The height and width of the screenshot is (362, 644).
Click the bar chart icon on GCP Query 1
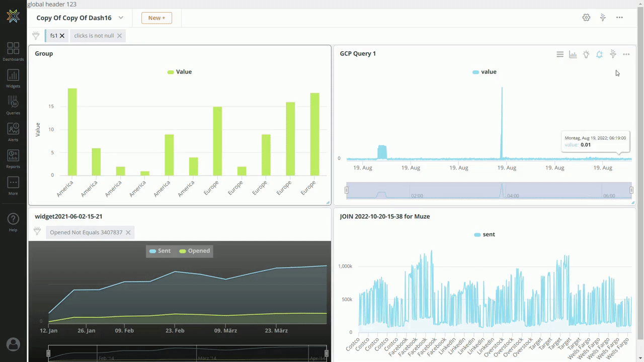[573, 54]
